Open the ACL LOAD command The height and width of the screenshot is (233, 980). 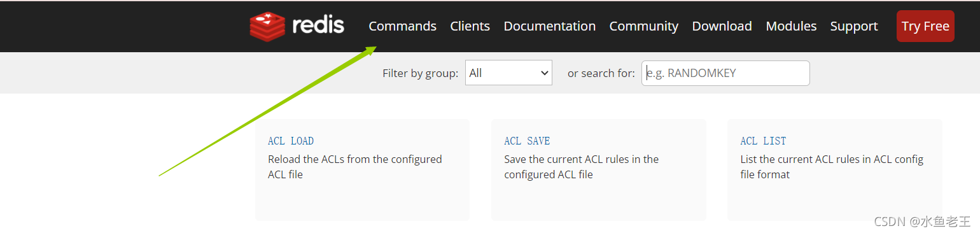coord(291,141)
